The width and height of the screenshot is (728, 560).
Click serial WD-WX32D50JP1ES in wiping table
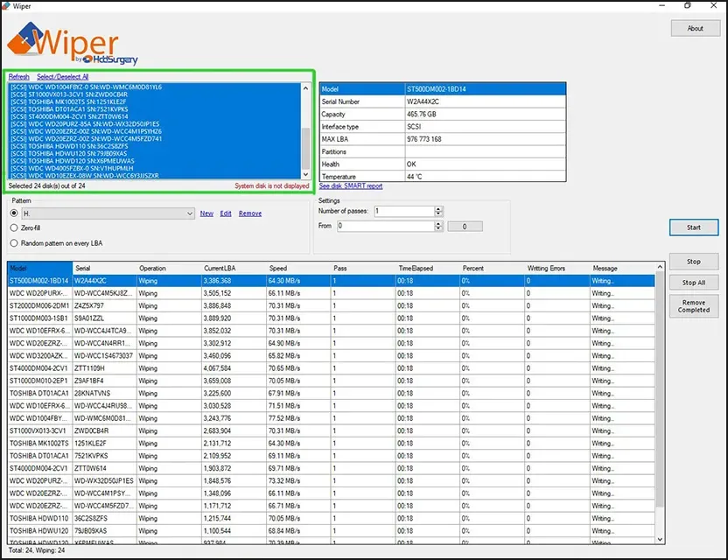[103, 481]
